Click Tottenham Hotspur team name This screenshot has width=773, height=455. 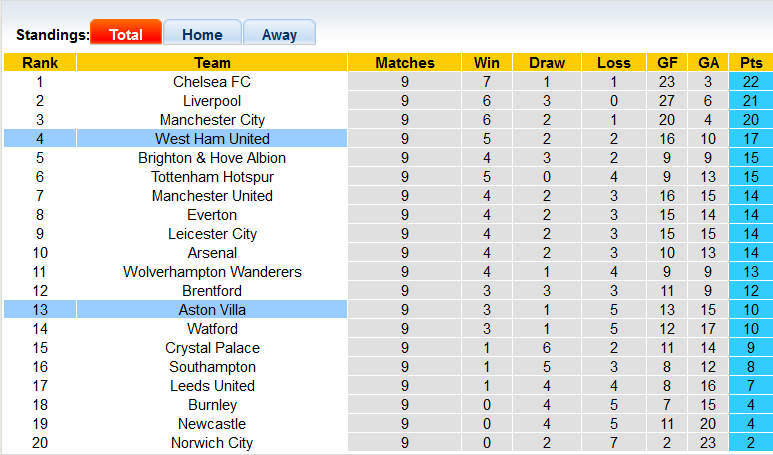pyautogui.click(x=212, y=177)
